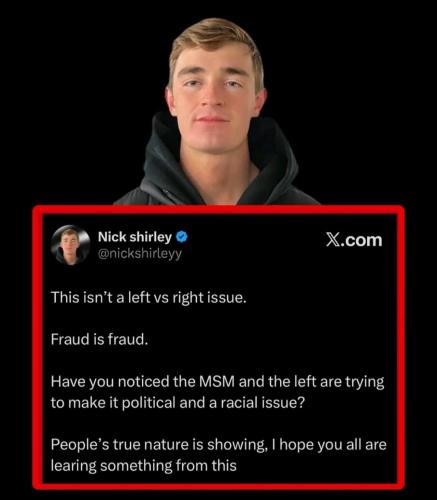Click the phrase "I hope you all are"
This screenshot has width=437, height=500.
click(x=333, y=445)
